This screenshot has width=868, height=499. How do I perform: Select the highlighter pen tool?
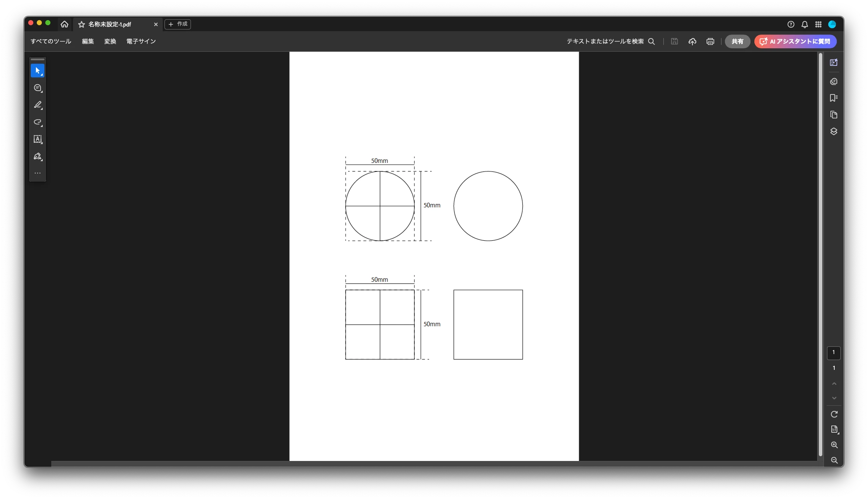point(38,105)
